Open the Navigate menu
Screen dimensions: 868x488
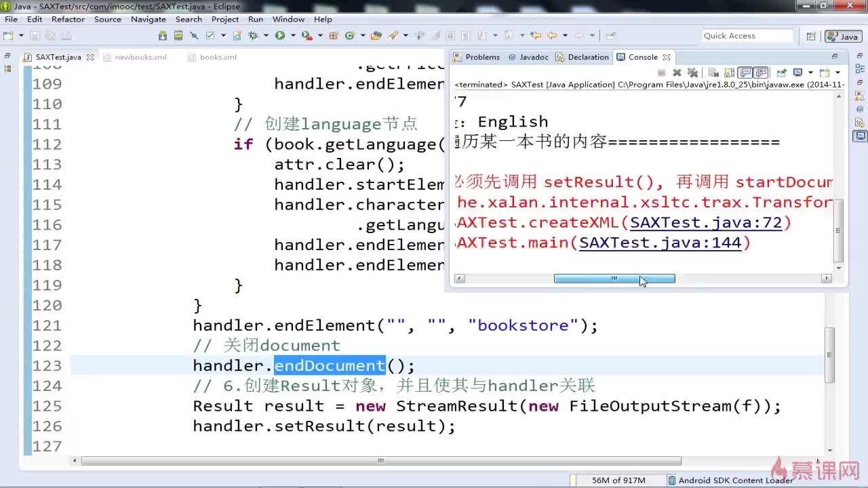click(149, 19)
